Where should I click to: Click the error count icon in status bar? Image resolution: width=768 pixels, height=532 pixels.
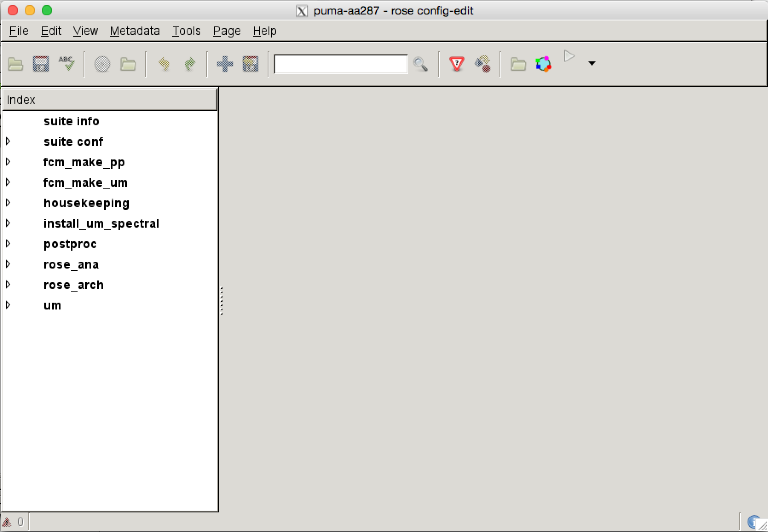(x=7, y=522)
